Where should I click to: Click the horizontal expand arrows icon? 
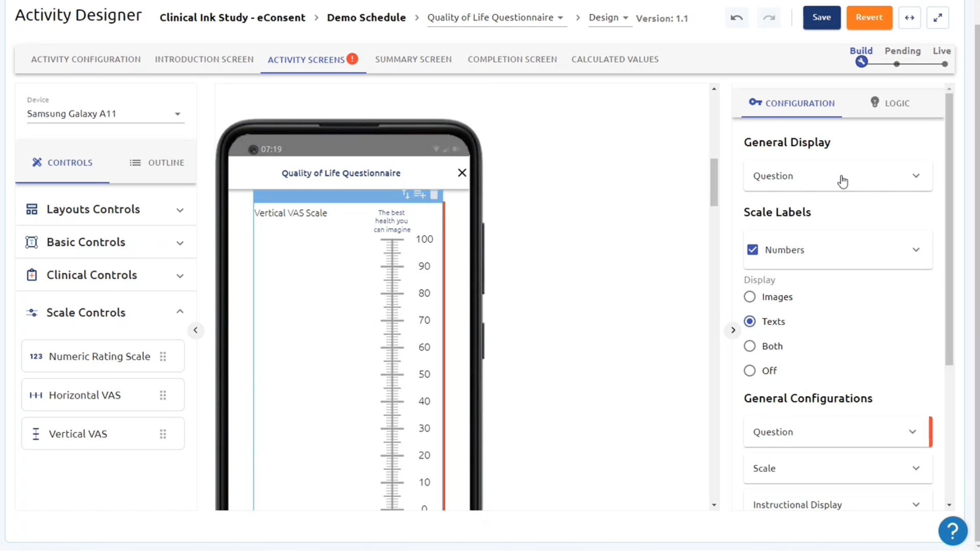click(x=910, y=18)
